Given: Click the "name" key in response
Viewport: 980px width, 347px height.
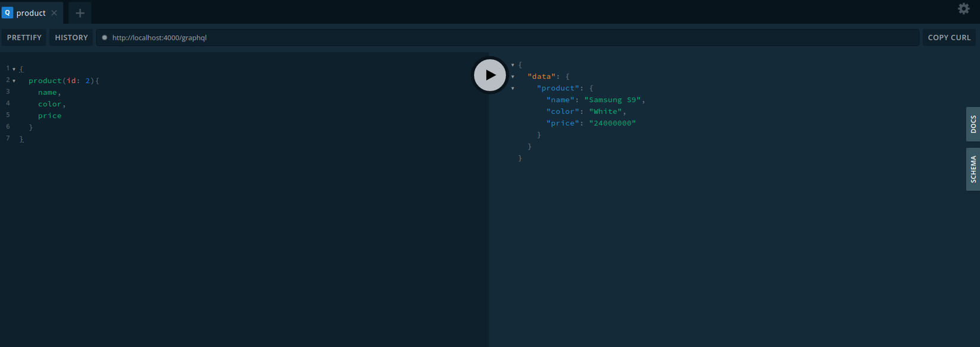Looking at the screenshot, I should [561, 100].
